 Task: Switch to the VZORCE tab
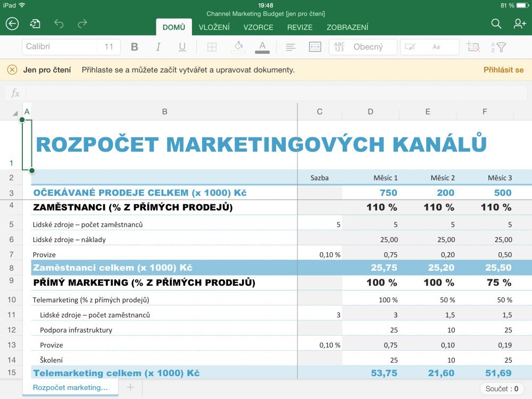259,27
